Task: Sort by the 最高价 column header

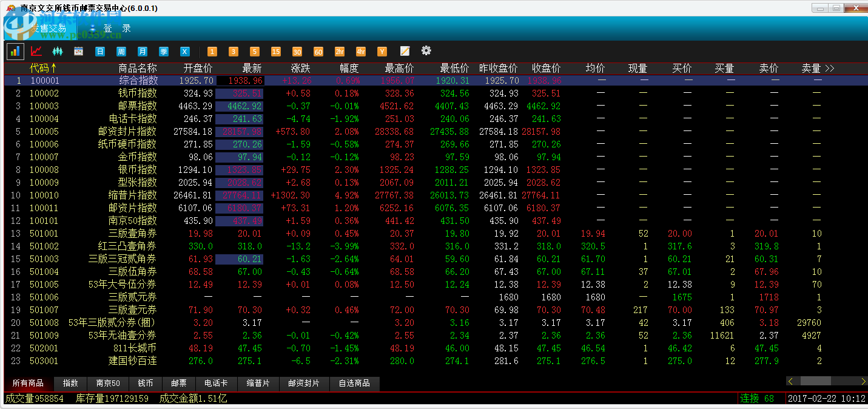Action: pos(400,68)
